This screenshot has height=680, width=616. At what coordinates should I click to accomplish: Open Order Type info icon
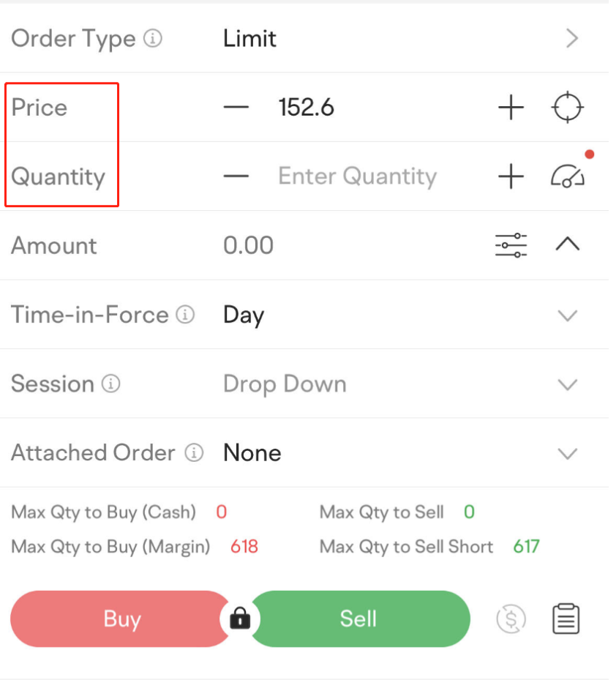[154, 39]
